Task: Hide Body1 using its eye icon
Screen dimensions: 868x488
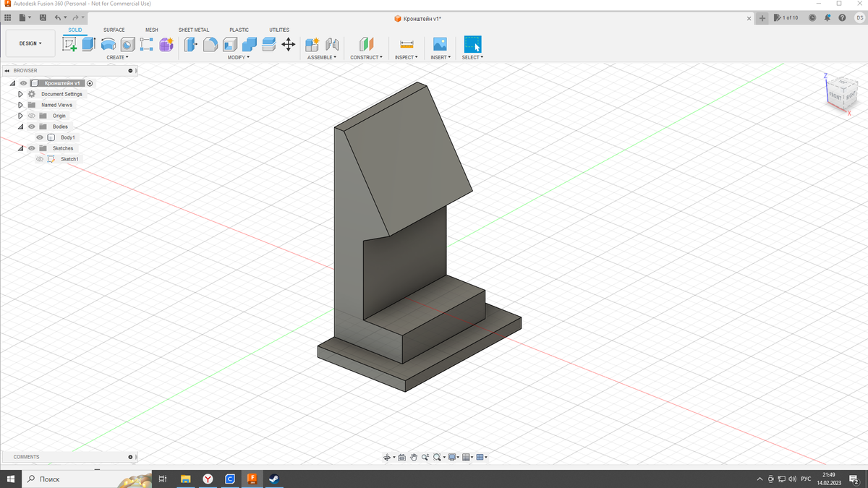Action: point(40,137)
